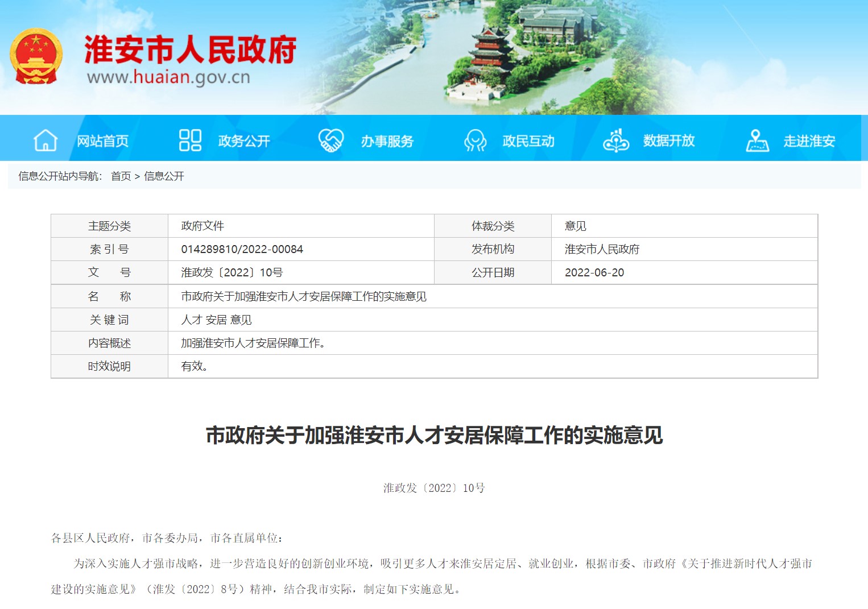Click the house icon for 网站首页

46,140
